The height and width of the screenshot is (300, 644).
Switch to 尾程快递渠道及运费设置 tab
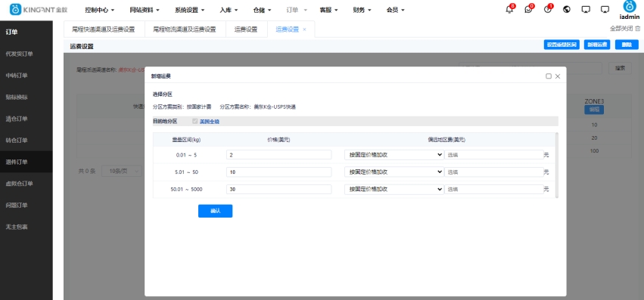click(x=104, y=29)
